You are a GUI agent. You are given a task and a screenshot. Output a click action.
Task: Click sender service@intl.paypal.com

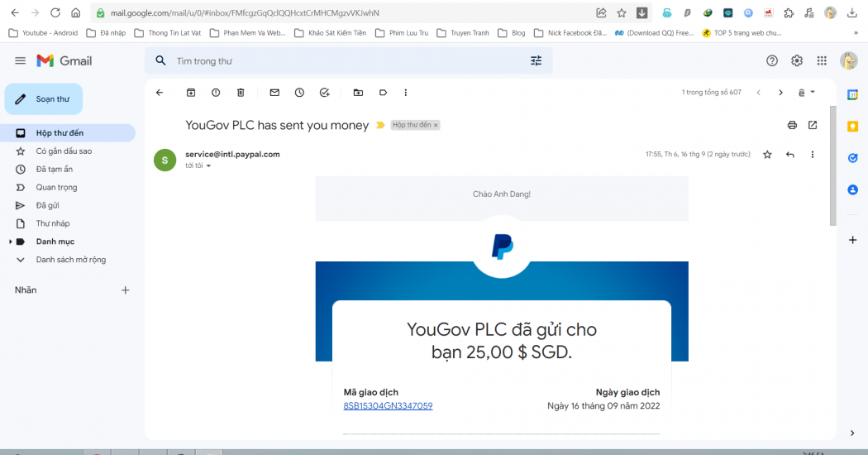(x=232, y=154)
